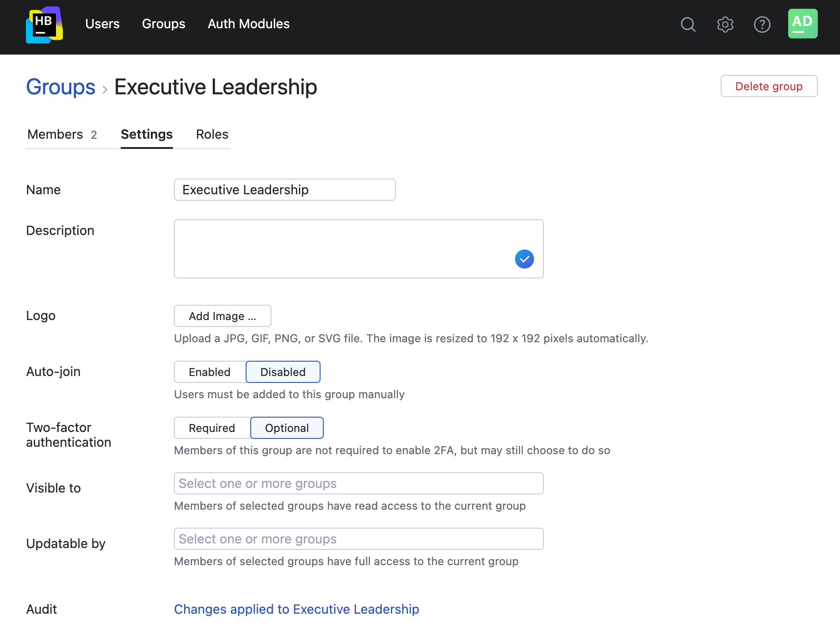Open Changes applied to Executive Leadership link
This screenshot has height=641, width=840.
click(296, 610)
